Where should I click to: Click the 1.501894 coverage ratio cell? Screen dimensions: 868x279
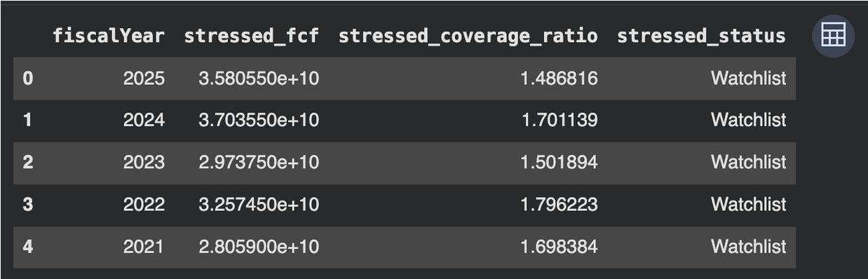point(559,162)
